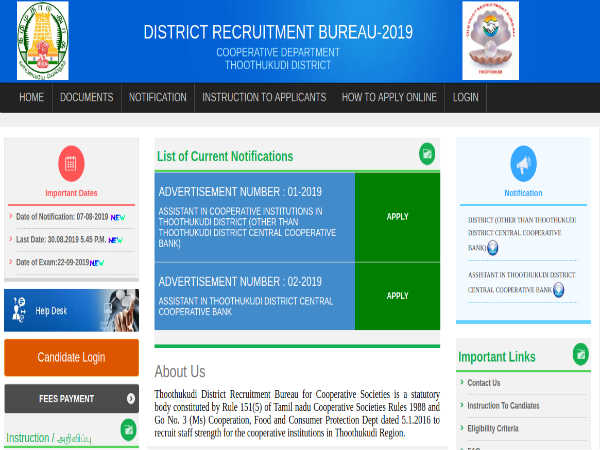Open the Notification menu item
The image size is (600, 450).
tap(157, 97)
